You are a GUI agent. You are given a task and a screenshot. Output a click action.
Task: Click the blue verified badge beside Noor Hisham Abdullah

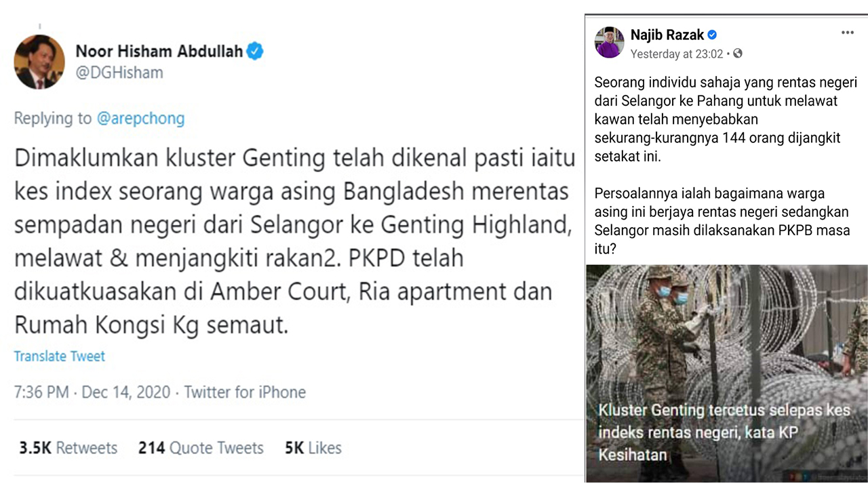(255, 51)
